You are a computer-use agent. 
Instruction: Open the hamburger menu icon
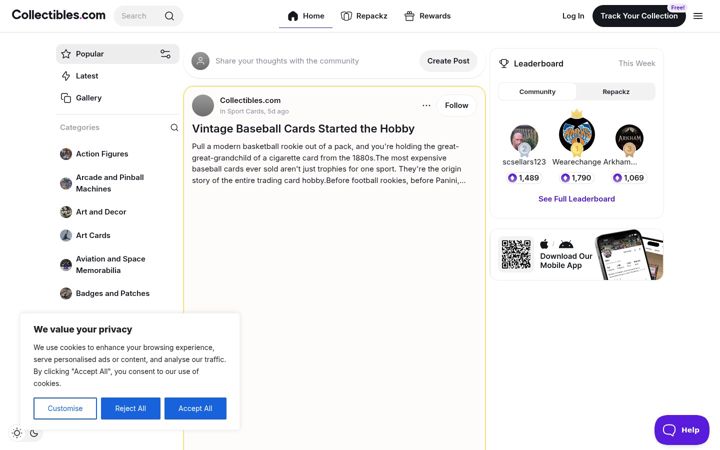point(698,16)
